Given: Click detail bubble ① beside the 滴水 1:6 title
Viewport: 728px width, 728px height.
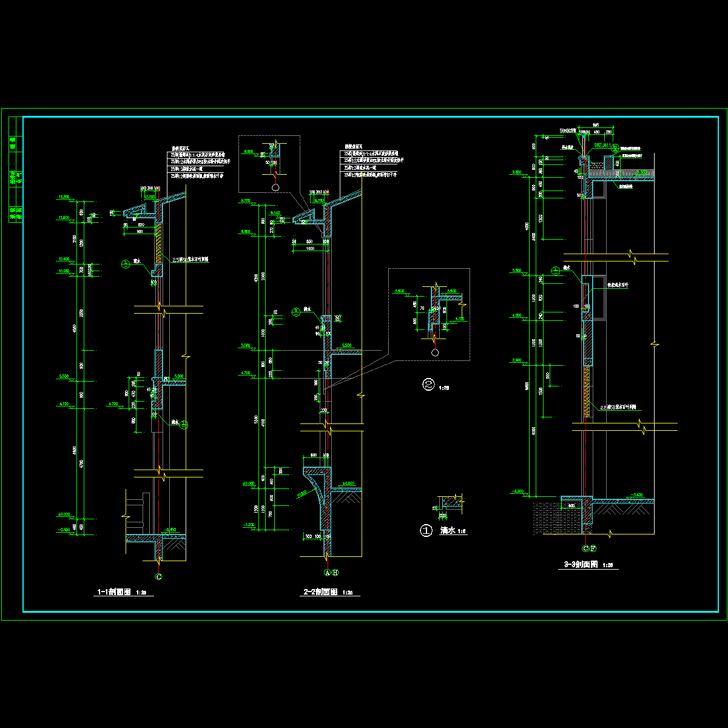Looking at the screenshot, I should coord(426,531).
